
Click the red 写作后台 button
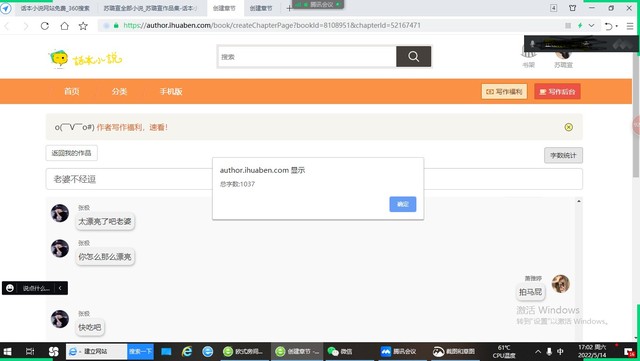pyautogui.click(x=557, y=91)
